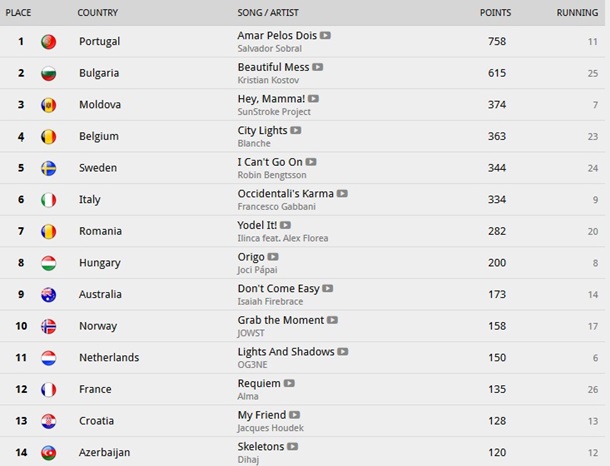Click the play icon next to Occidentali's Karma

pos(343,193)
